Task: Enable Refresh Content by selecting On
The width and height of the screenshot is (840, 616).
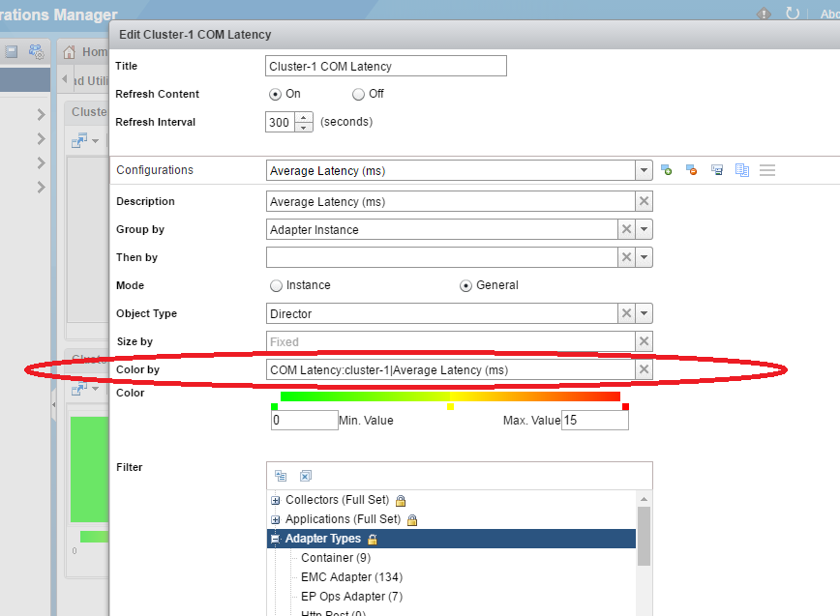Action: [273, 94]
